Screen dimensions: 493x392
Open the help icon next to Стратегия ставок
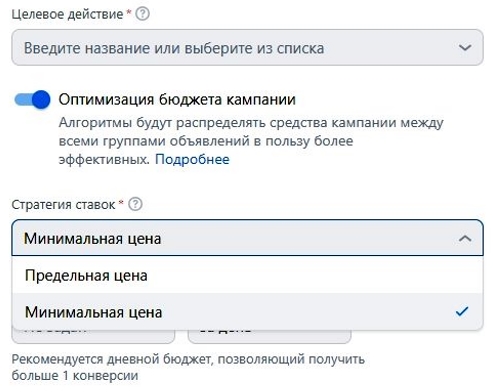click(x=135, y=204)
